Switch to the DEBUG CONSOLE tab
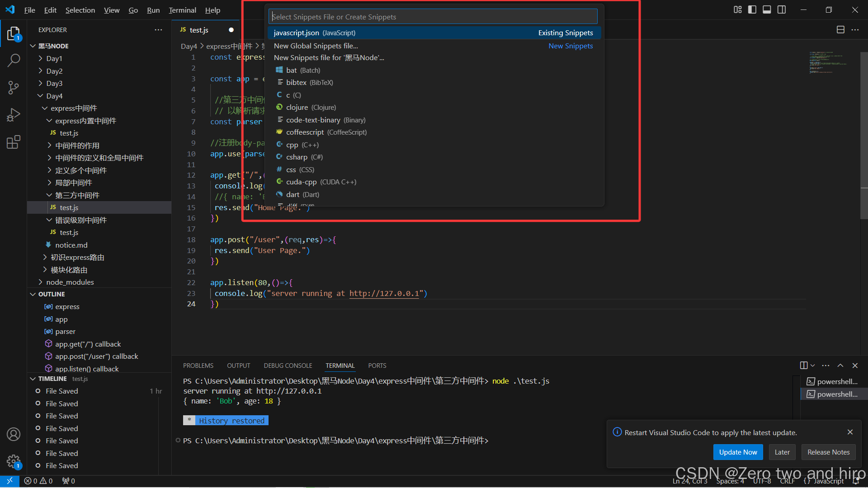Viewport: 868px width, 488px height. tap(288, 366)
